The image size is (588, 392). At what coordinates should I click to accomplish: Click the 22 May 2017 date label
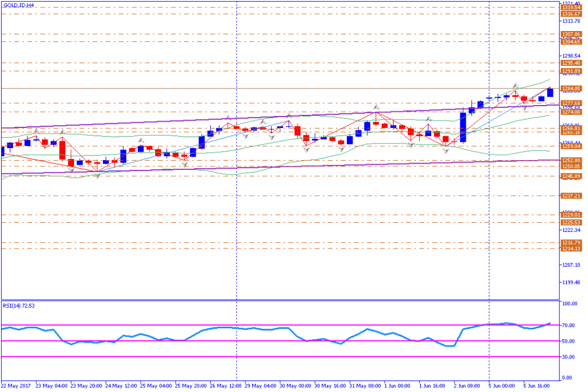(x=17, y=386)
